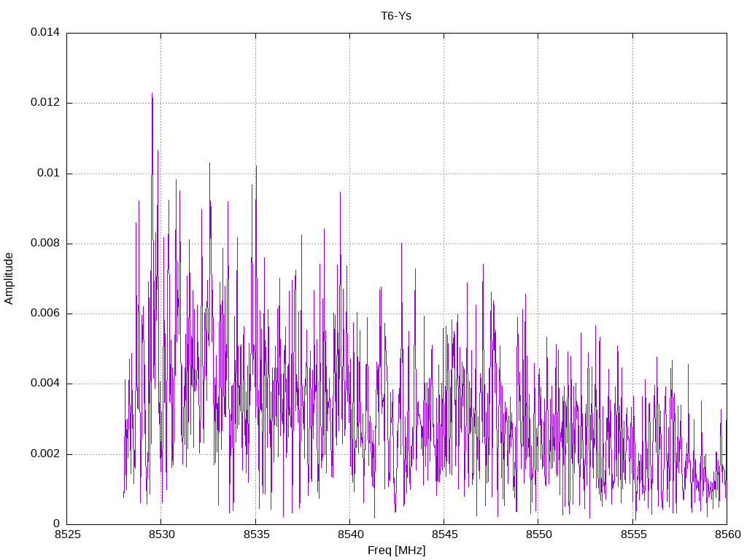Click the T6-Ys plot title
The image size is (747, 560).
396,16
